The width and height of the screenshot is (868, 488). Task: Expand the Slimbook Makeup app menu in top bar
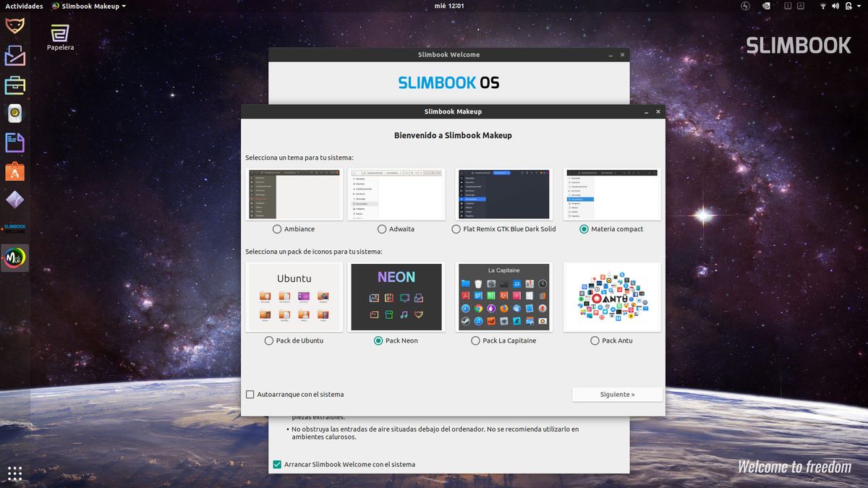coord(89,6)
